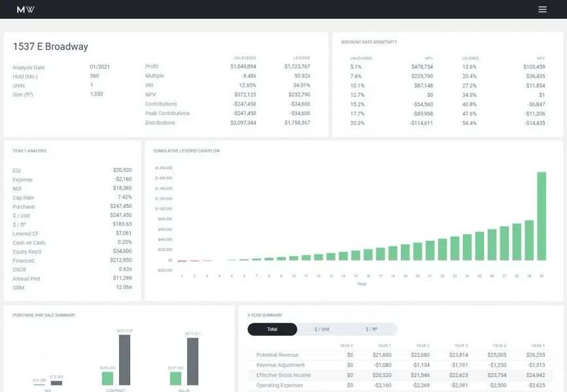Click the green Contract purchase bar
Image resolution: width=567 pixels, height=392 pixels.
point(107,378)
